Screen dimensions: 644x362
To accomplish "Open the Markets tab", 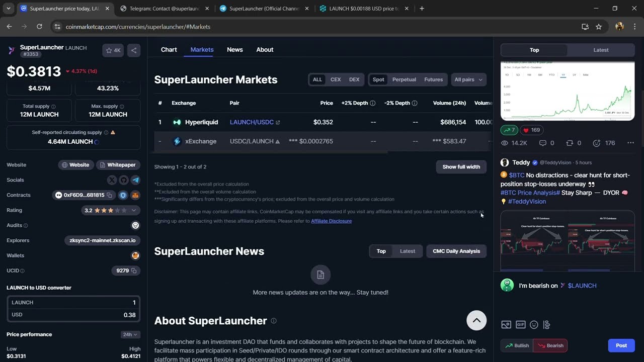I will (x=202, y=50).
